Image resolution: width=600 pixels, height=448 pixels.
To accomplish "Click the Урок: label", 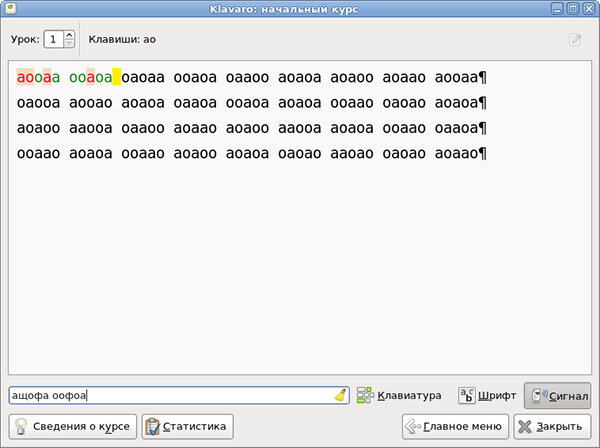I will [x=25, y=39].
